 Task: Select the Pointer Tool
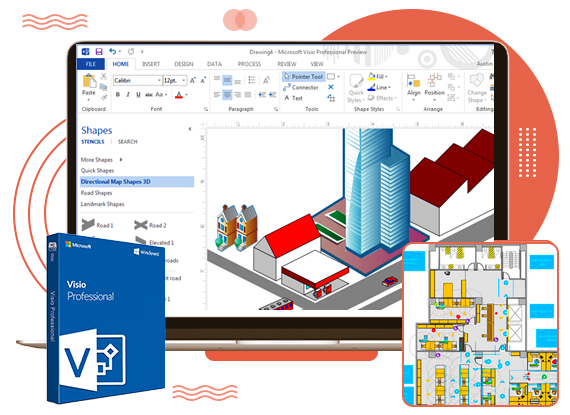(304, 77)
